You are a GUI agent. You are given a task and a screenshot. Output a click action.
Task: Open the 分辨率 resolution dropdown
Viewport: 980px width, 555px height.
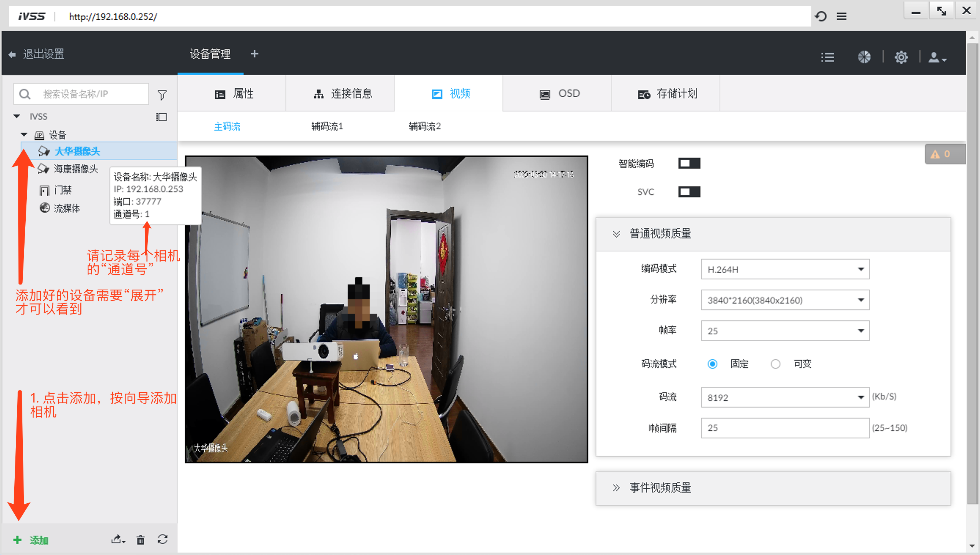coord(785,300)
